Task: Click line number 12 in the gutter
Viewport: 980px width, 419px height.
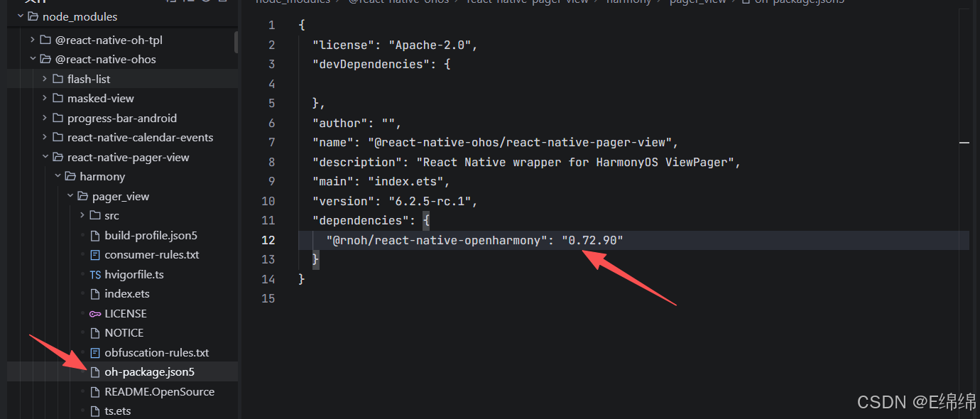Action: (x=268, y=240)
